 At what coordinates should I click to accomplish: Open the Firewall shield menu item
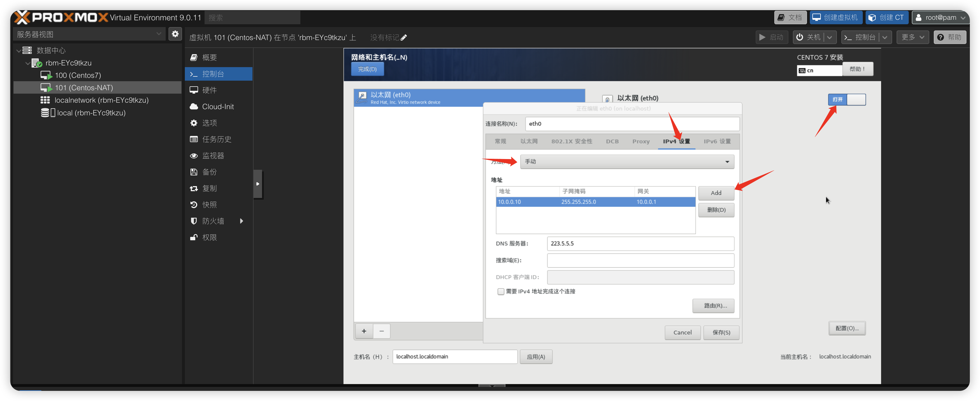tap(213, 221)
